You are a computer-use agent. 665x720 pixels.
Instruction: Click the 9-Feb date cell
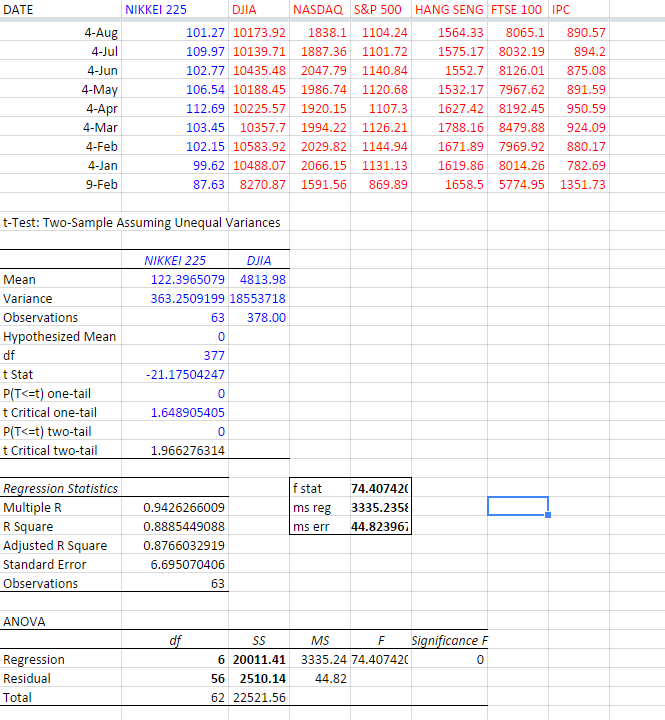tap(103, 185)
